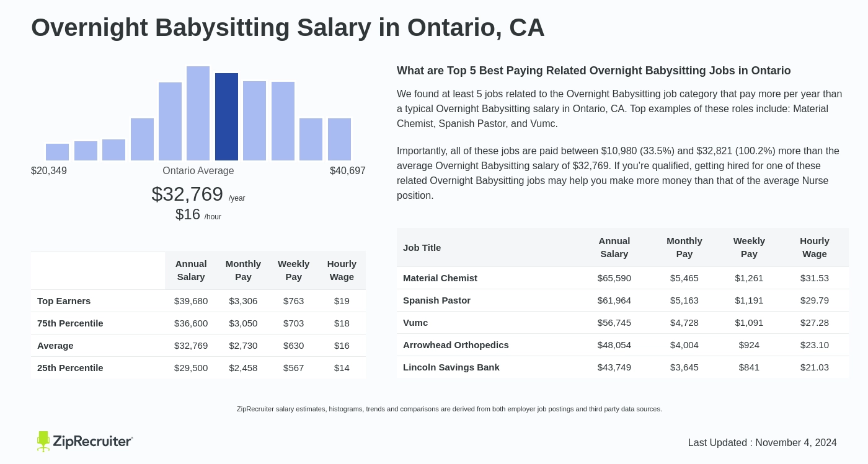The width and height of the screenshot is (868, 464).
Task: Click the 'Last Updated : November 4, 2024' text
Action: (763, 442)
